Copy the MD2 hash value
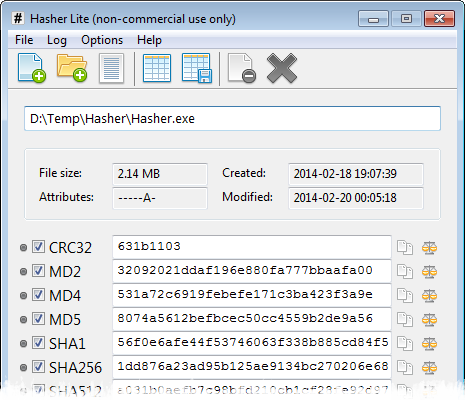The image size is (465, 400). click(x=405, y=272)
